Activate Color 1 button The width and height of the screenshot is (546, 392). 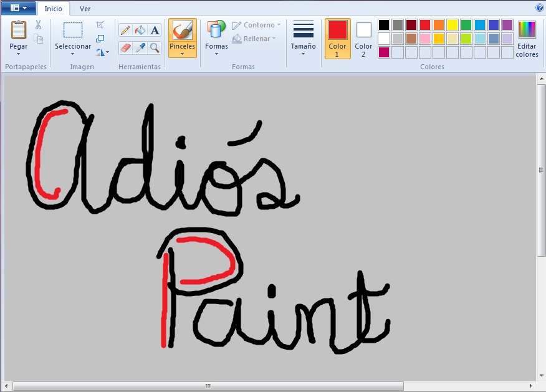tap(337, 39)
